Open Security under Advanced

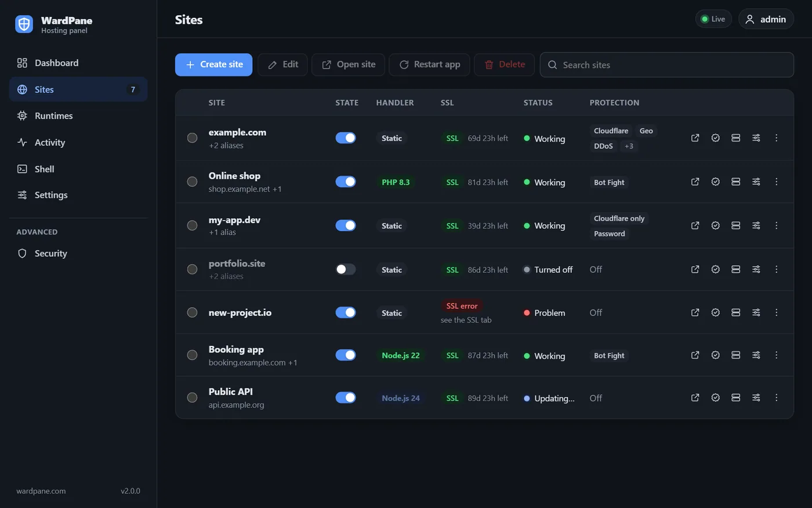pyautogui.click(x=78, y=254)
